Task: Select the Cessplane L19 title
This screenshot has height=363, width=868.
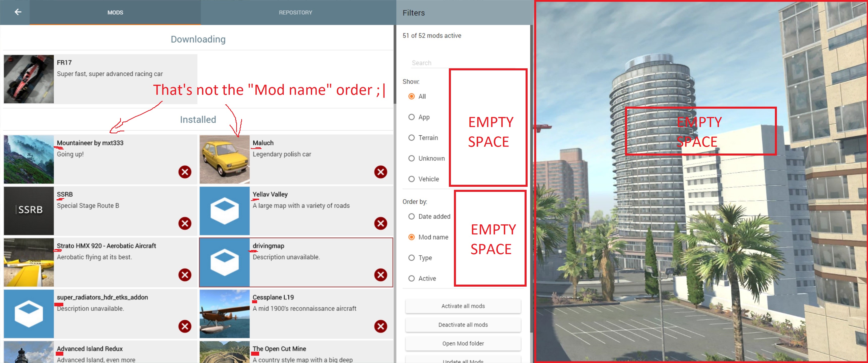Action: pos(273,297)
